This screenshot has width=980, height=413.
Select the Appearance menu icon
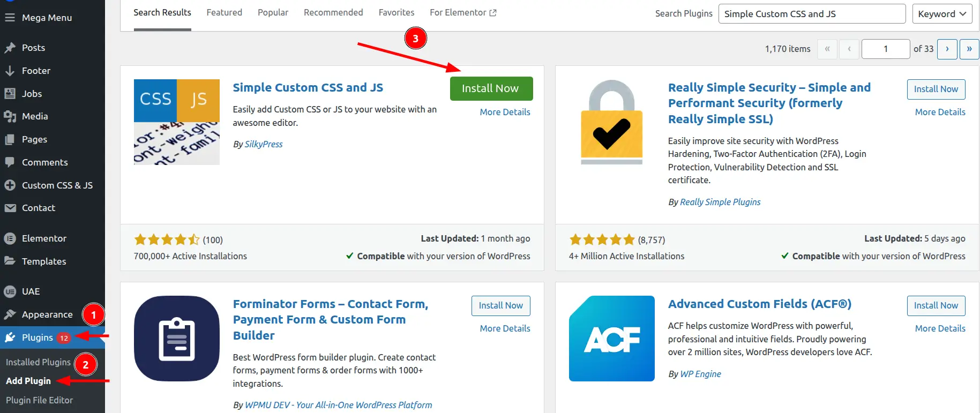(11, 314)
